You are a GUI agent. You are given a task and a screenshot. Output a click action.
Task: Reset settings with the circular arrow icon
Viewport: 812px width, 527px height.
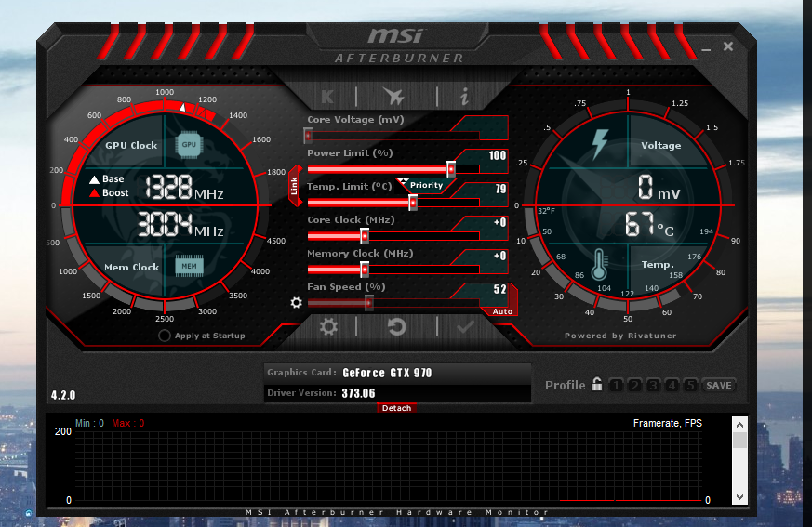click(396, 326)
